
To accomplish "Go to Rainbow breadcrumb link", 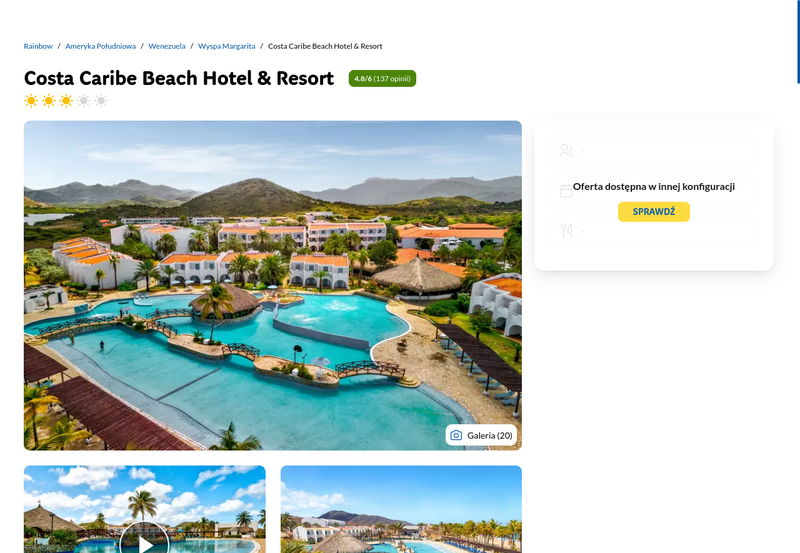I will 38,46.
